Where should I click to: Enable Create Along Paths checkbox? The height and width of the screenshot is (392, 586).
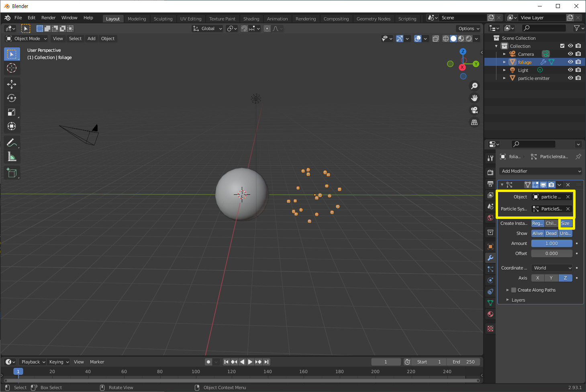click(514, 290)
